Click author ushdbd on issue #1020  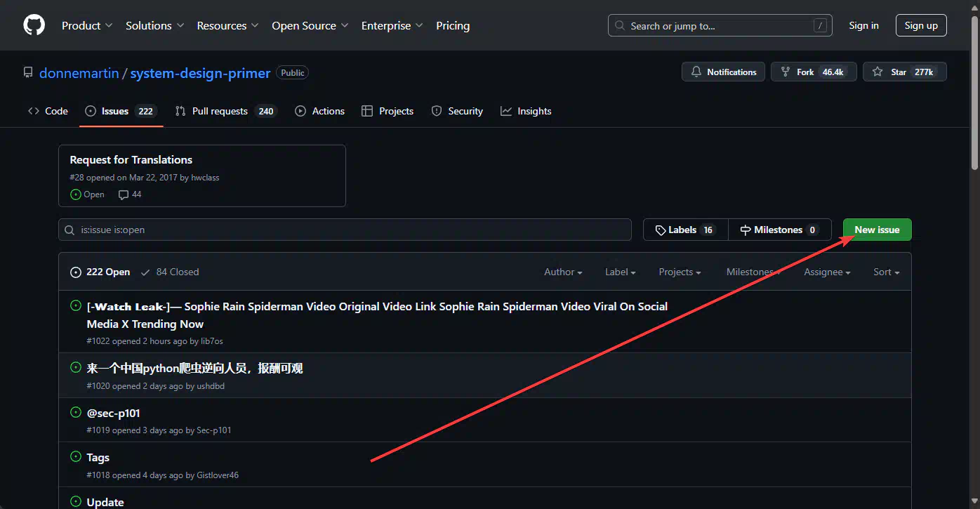point(211,386)
